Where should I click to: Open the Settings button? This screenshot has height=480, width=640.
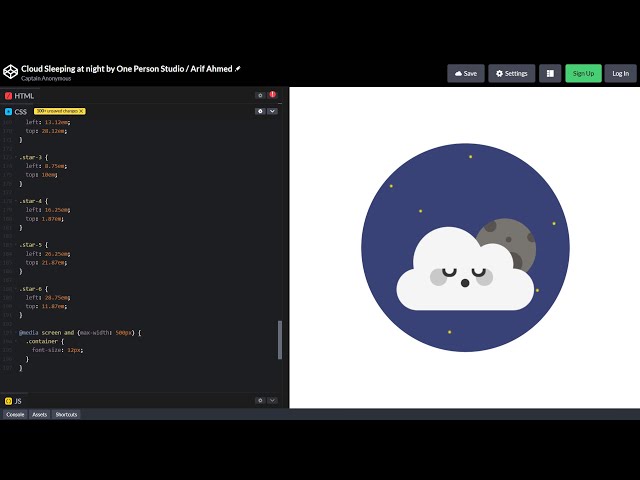tap(511, 73)
